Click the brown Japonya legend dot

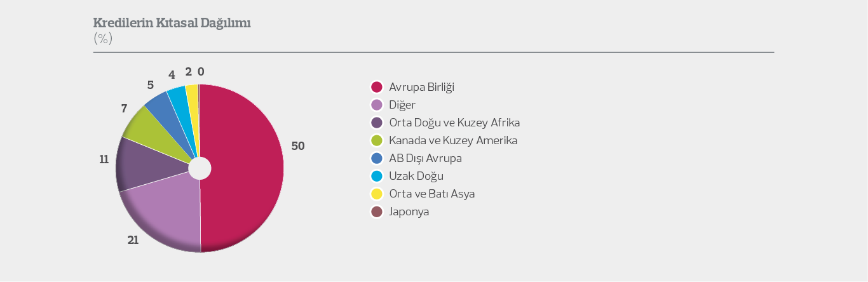(x=377, y=211)
